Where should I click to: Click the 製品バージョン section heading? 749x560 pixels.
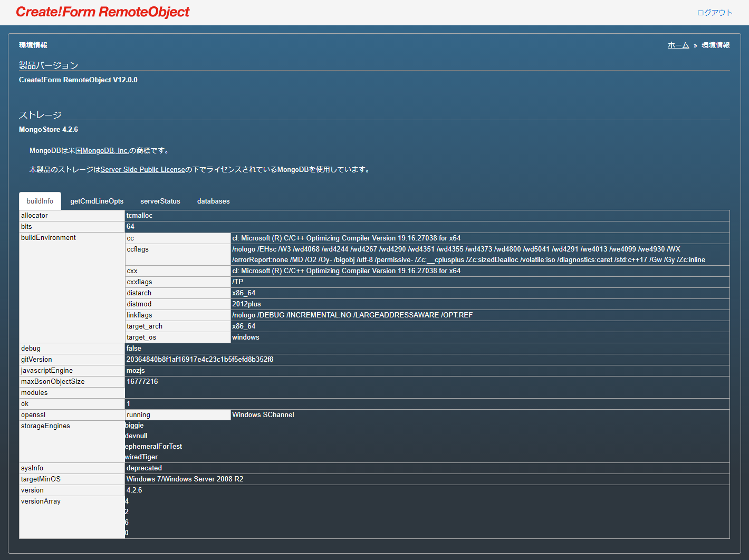pyautogui.click(x=49, y=65)
